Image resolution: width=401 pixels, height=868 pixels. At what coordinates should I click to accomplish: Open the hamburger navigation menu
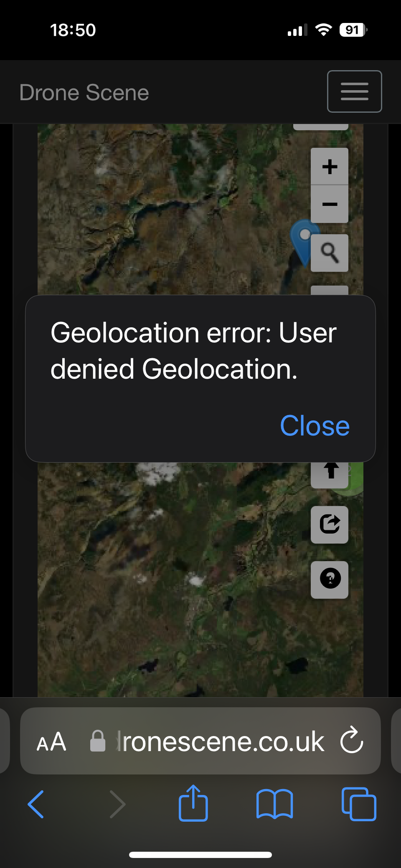pyautogui.click(x=354, y=91)
